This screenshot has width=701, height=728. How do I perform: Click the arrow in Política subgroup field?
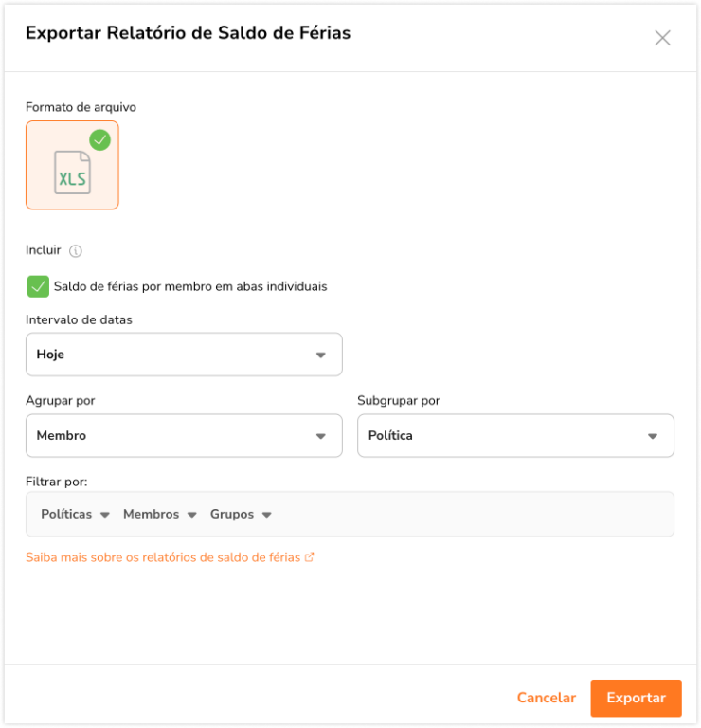(x=653, y=437)
